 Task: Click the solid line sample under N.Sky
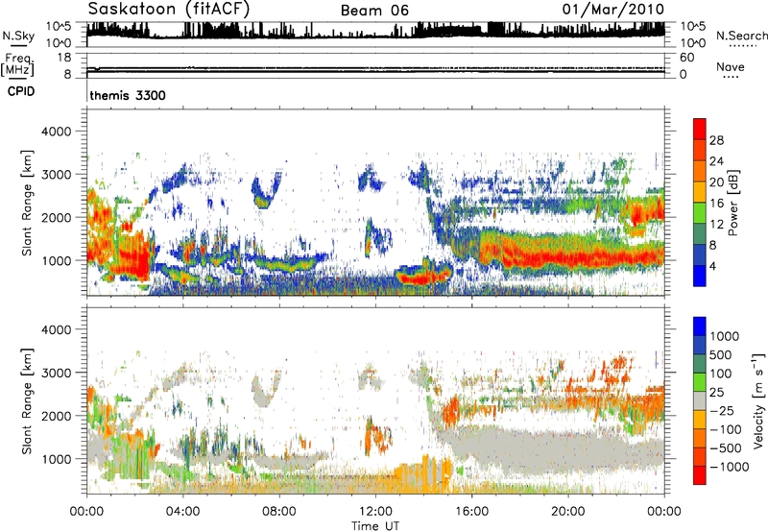pyautogui.click(x=18, y=45)
